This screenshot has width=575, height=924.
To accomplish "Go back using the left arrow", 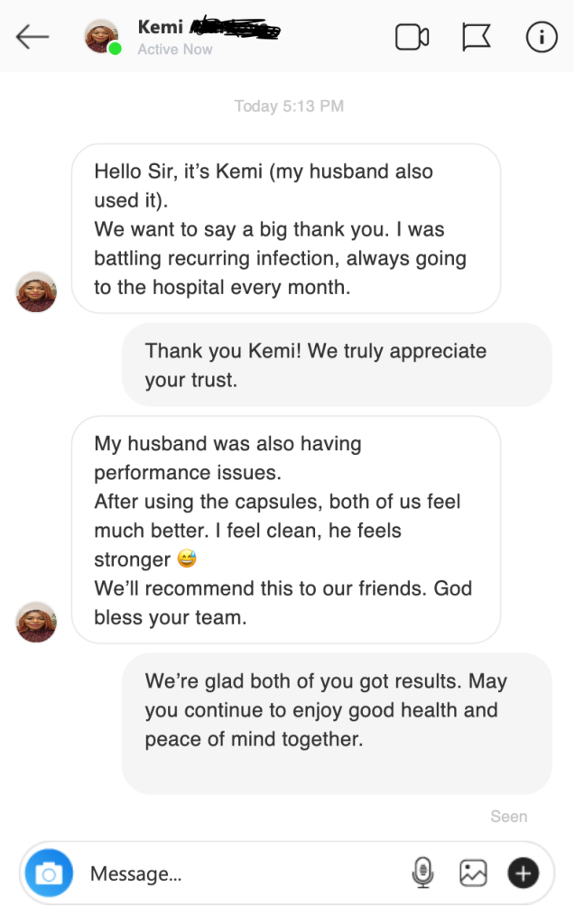I will (32, 36).
